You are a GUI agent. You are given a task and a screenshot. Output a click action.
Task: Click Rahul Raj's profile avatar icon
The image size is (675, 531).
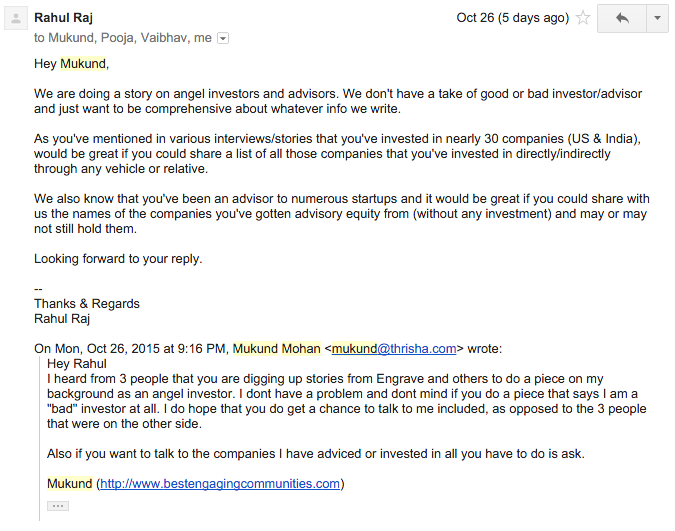coord(16,19)
